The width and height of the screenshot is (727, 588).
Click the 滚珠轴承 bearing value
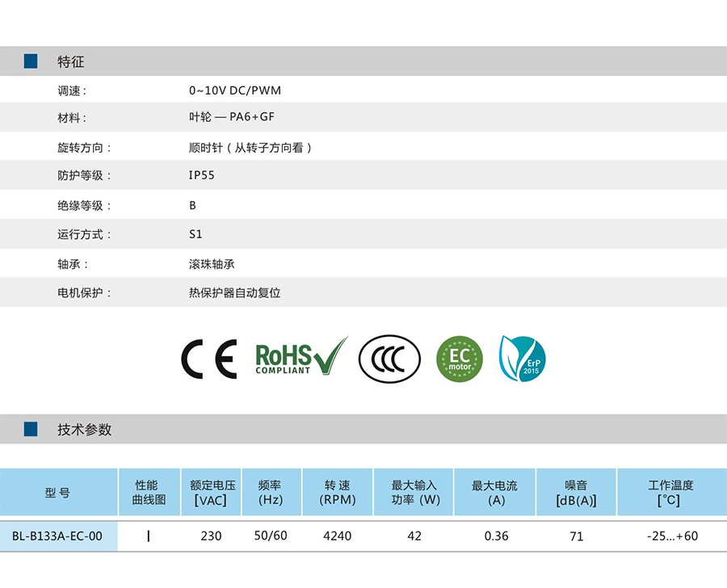click(x=212, y=264)
